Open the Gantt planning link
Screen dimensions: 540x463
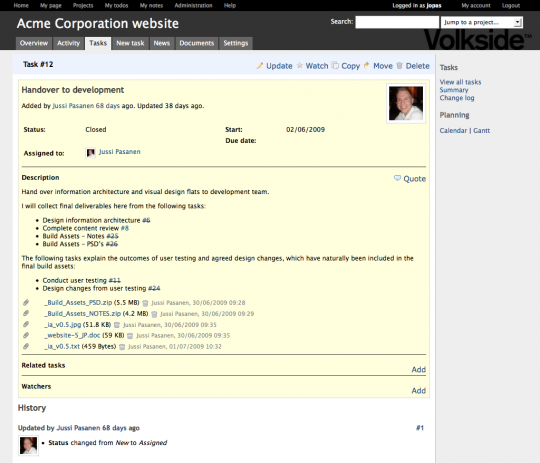(x=481, y=131)
